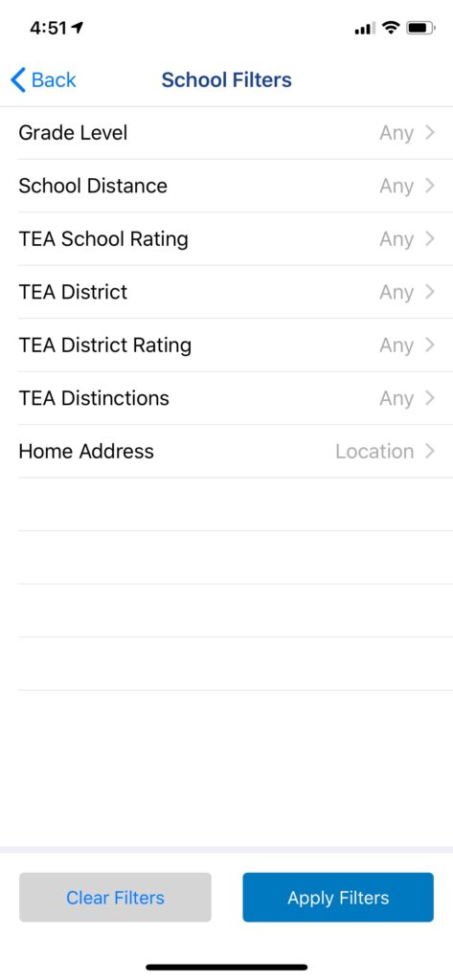This screenshot has width=453, height=980.
Task: Tap the chevron on Grade Level row
Action: tap(429, 132)
